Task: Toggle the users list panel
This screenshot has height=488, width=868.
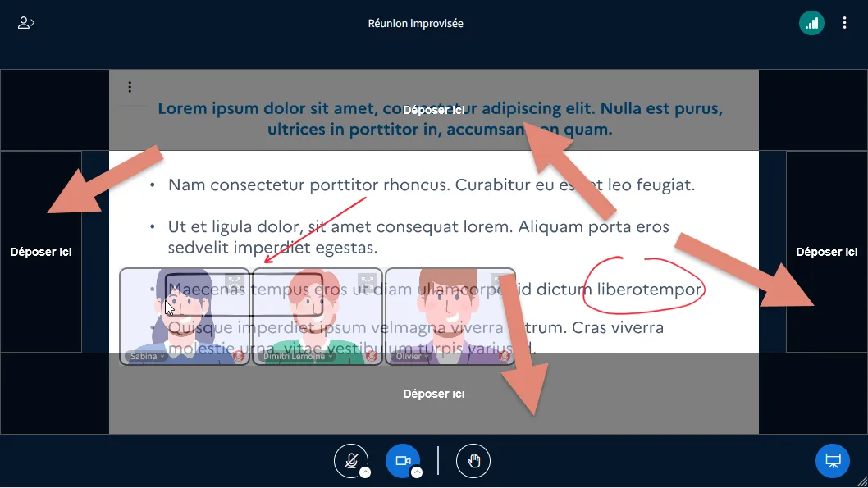Action: click(25, 23)
